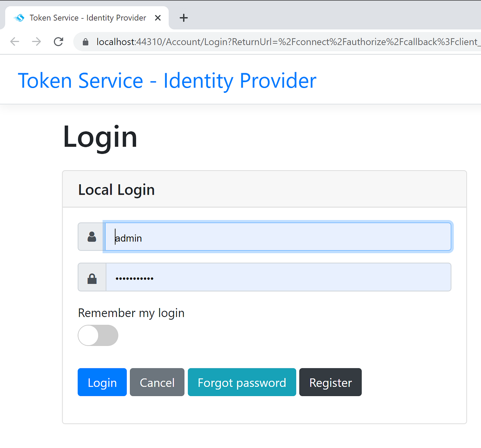Click the person icon beside the username field
Viewport: 481px width, 448px height.
pos(91,237)
